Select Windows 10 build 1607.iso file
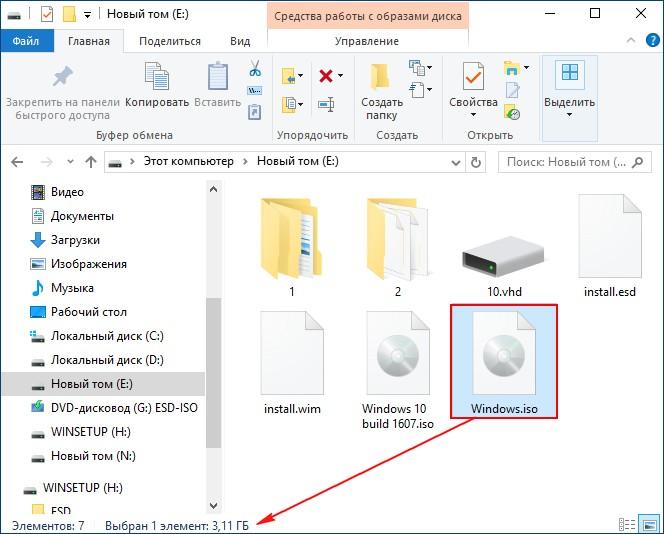This screenshot has height=534, width=664. tap(398, 371)
